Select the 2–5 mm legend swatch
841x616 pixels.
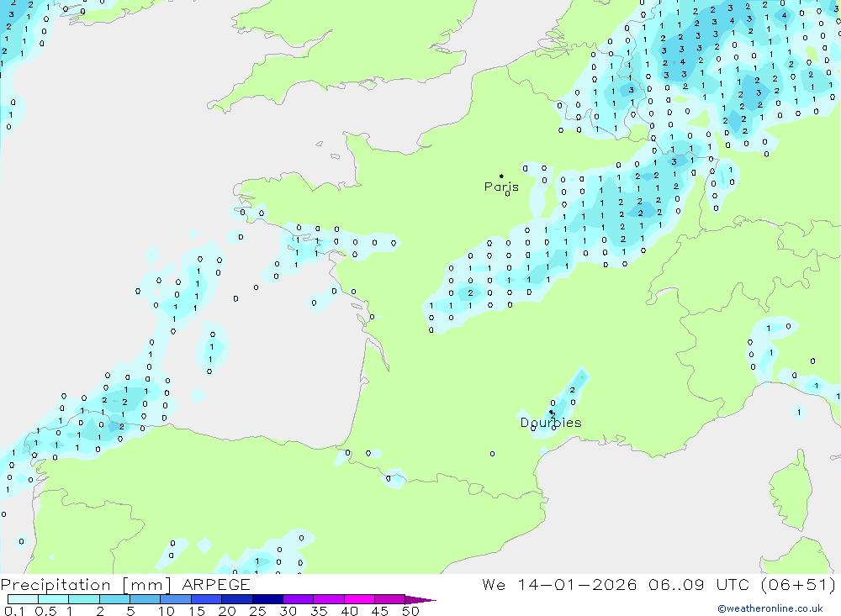pyautogui.click(x=114, y=599)
